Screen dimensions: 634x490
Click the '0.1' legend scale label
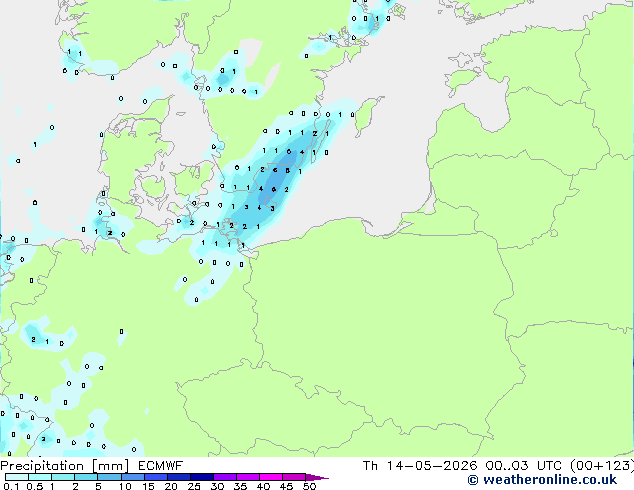(11, 486)
